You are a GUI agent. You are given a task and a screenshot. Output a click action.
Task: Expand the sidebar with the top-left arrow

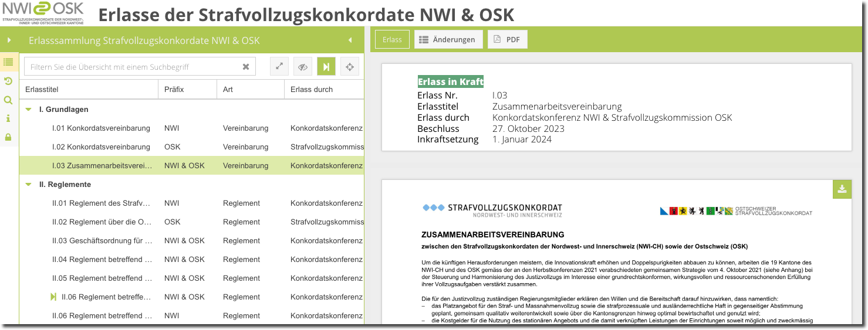[x=9, y=40]
